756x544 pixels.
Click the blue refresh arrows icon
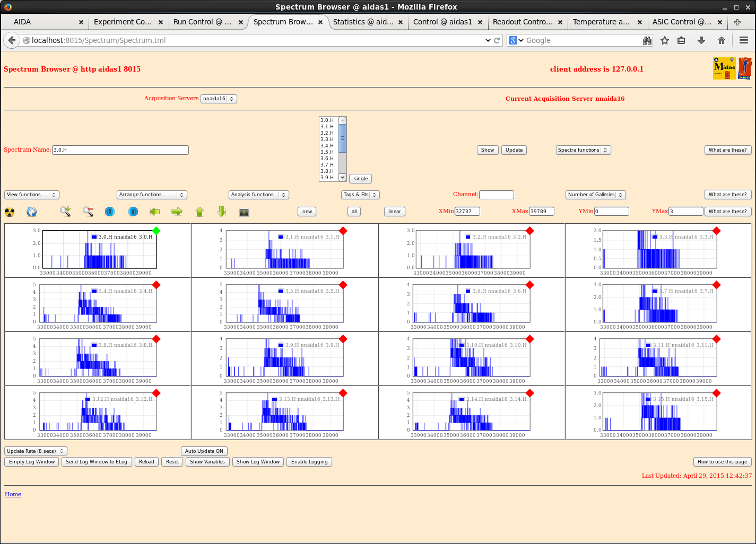32,212
